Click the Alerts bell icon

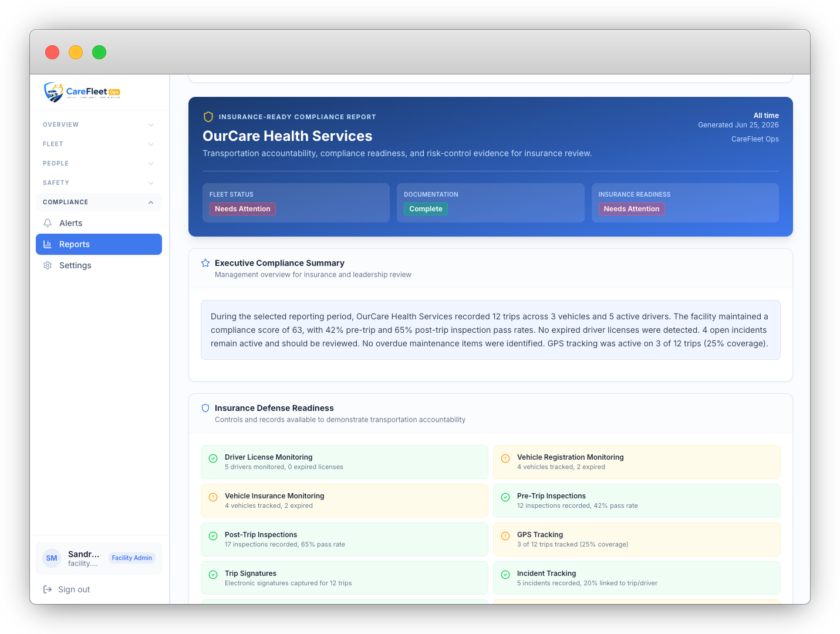48,223
